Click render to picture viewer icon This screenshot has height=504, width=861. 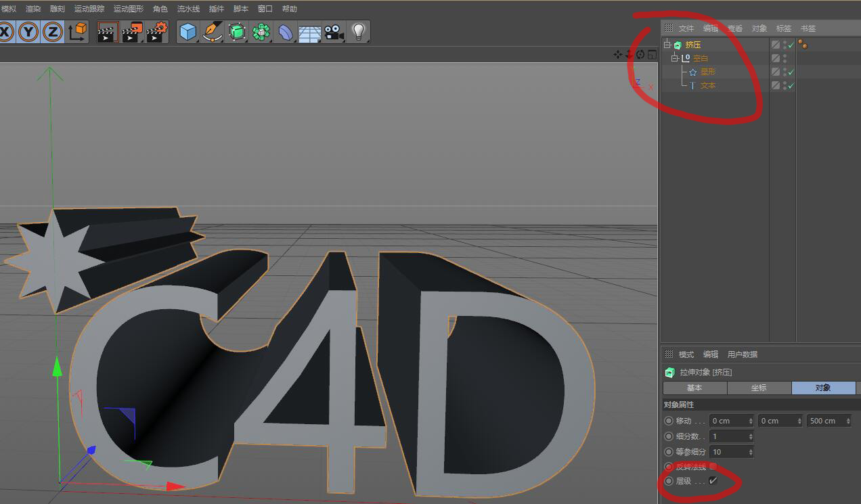coord(133,32)
